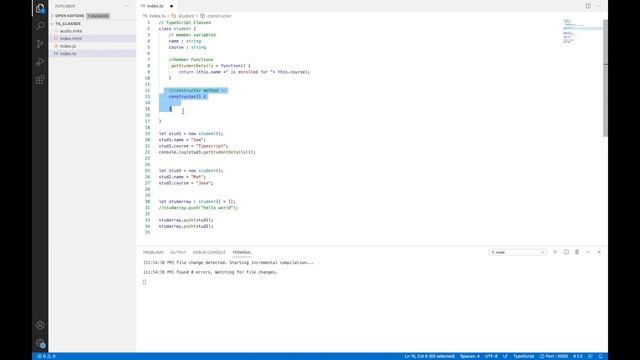The image size is (640, 360).
Task: Click line 34 'studarray.push(stud2);'
Action: pos(186,226)
